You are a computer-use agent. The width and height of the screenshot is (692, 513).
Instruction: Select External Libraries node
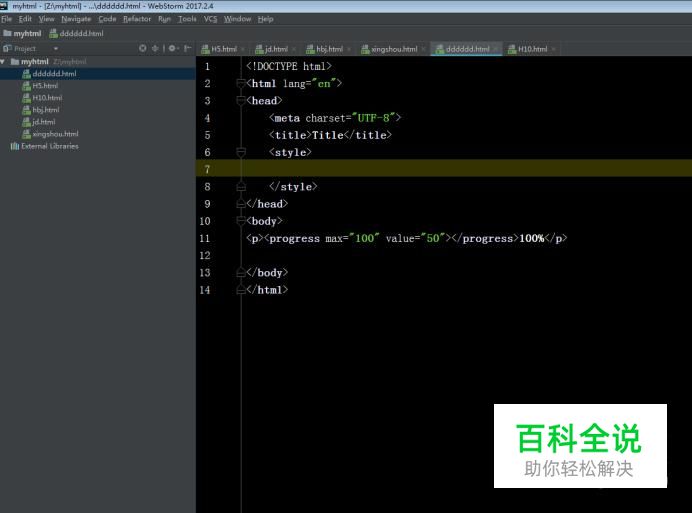click(x=49, y=146)
